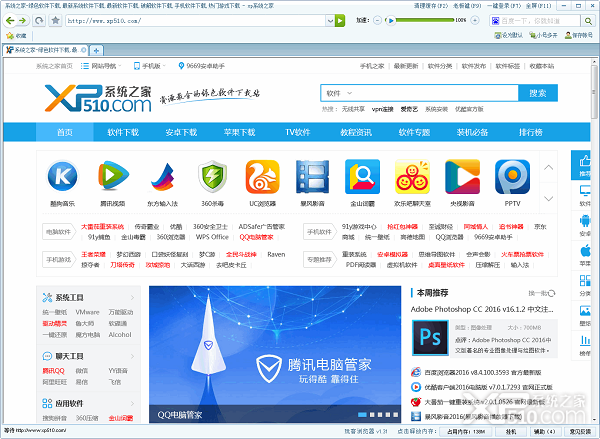Open the 腾讯视频 app icon
The width and height of the screenshot is (600, 439).
[x=112, y=176]
